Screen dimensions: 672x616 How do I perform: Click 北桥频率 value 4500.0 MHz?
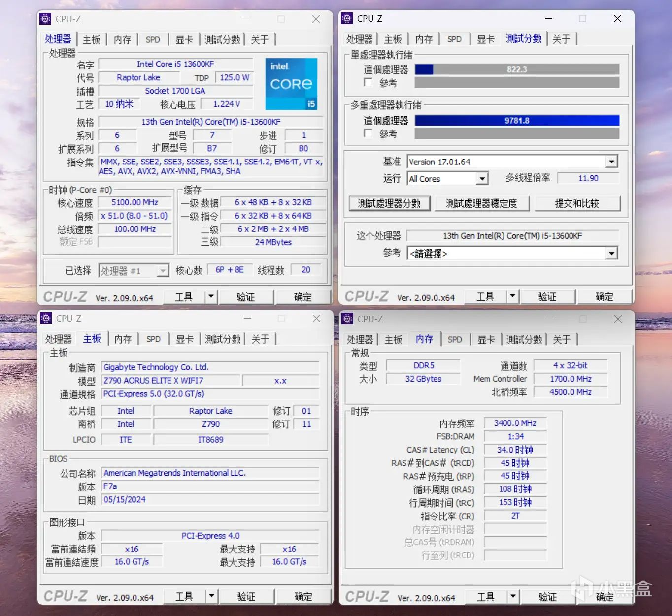pos(571,392)
